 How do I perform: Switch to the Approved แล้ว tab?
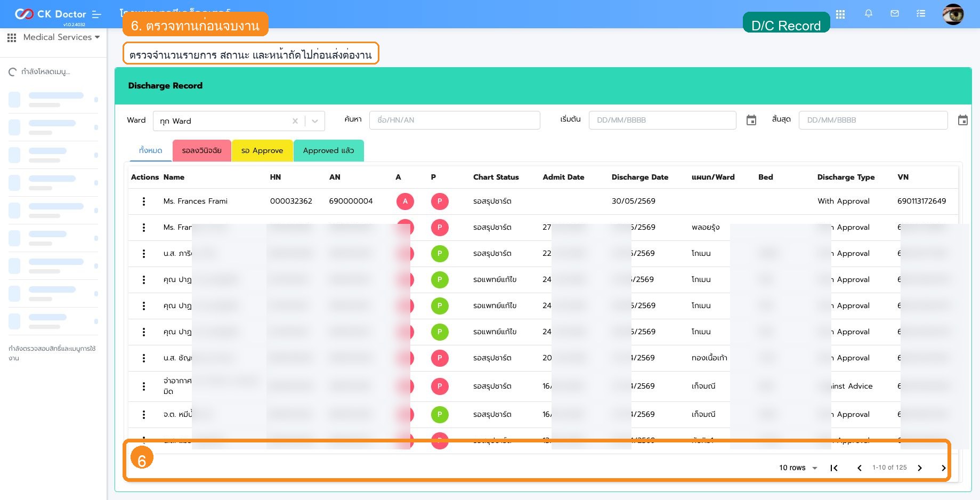tap(329, 150)
